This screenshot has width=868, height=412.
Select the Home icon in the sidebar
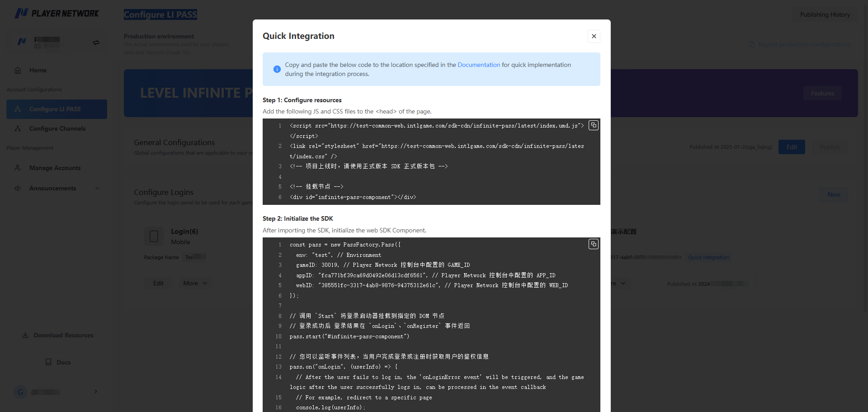tap(18, 70)
